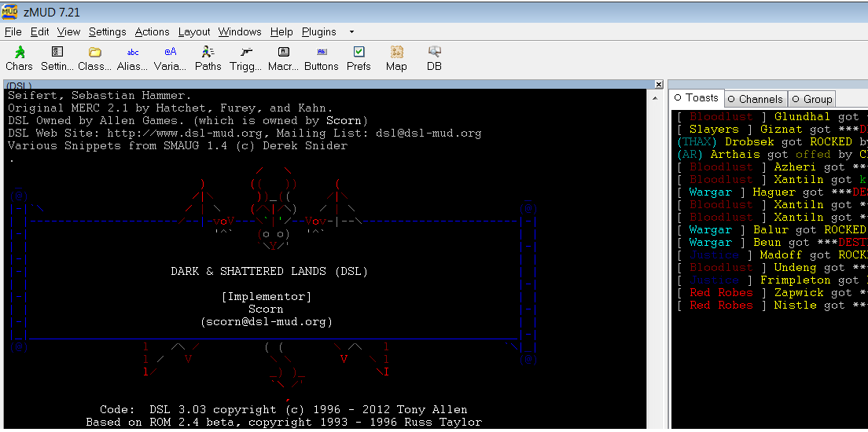Viewport: 868px width, 432px height.
Task: Close the DSL session window
Action: pyautogui.click(x=659, y=85)
